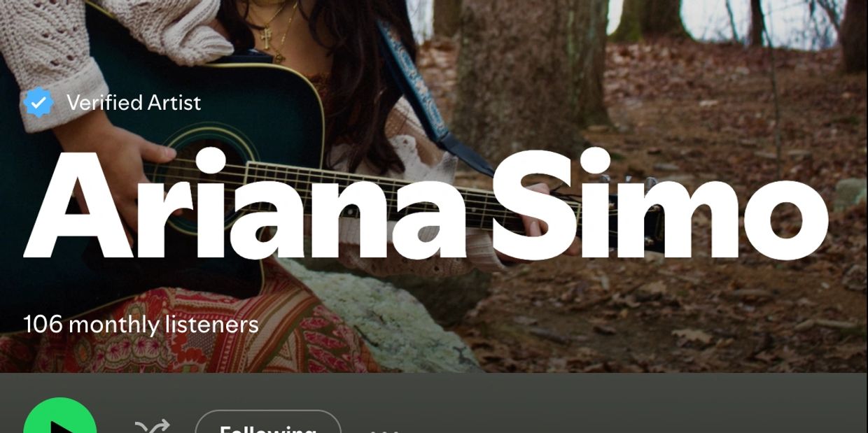
Task: Click the blue verified checkmark badge
Action: coord(38,103)
